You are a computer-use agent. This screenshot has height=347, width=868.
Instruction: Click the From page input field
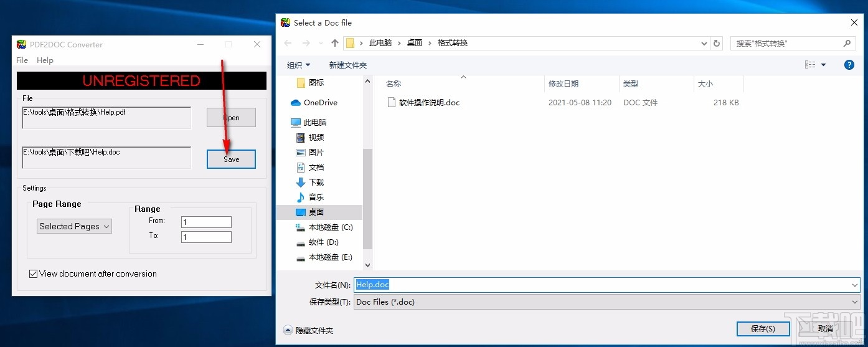206,222
